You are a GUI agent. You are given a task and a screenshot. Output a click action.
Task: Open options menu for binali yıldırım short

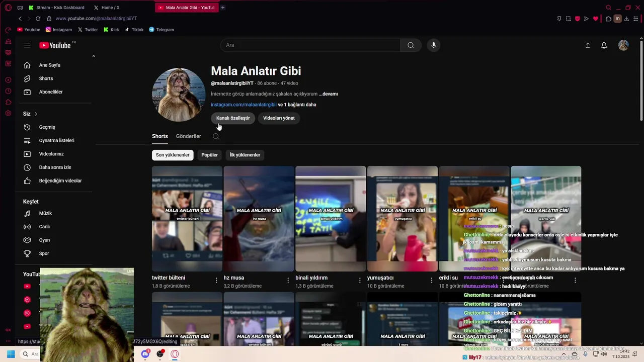click(x=360, y=280)
